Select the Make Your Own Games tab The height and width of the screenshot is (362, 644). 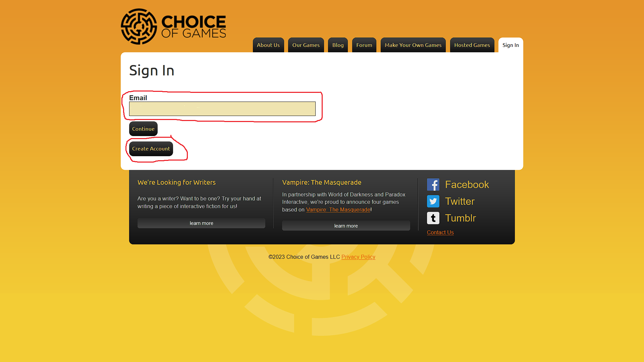[413, 45]
